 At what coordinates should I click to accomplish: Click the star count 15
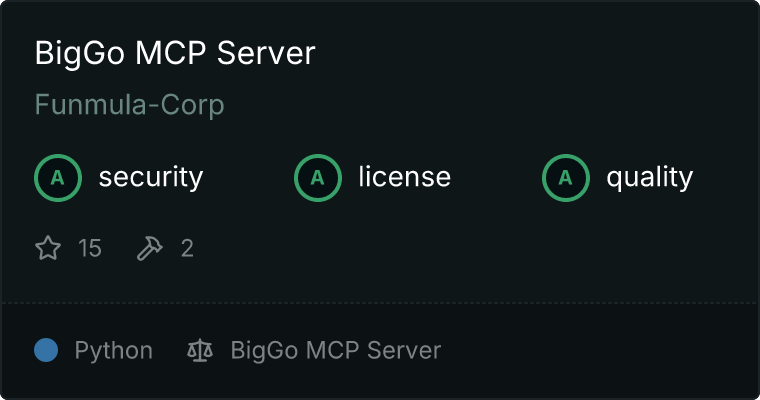coord(90,248)
